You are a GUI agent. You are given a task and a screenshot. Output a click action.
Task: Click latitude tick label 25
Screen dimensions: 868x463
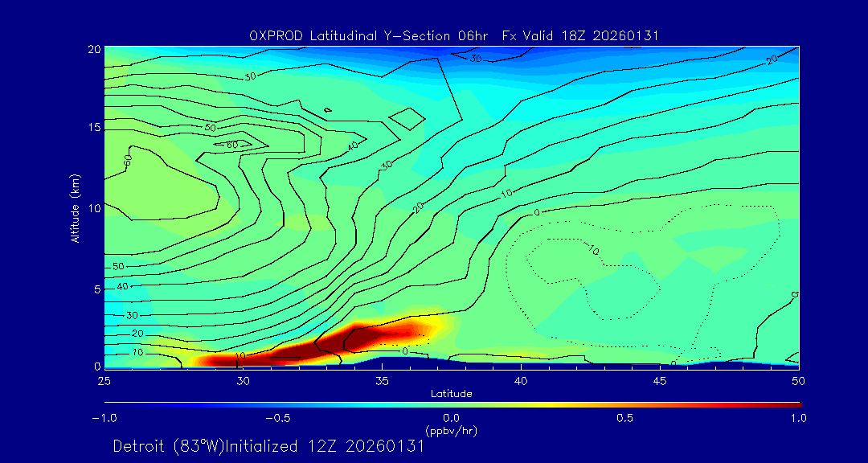coord(104,381)
